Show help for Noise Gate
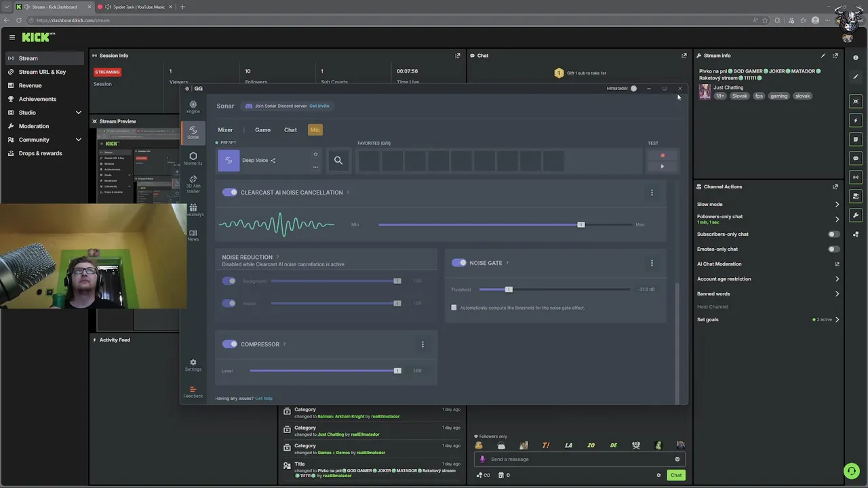 click(507, 263)
